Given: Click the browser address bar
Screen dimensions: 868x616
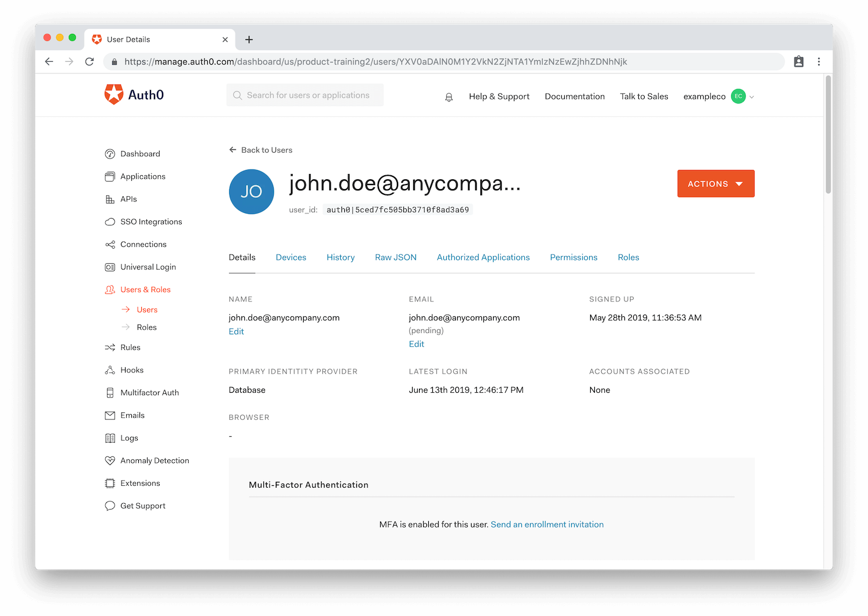Looking at the screenshot, I should point(444,61).
